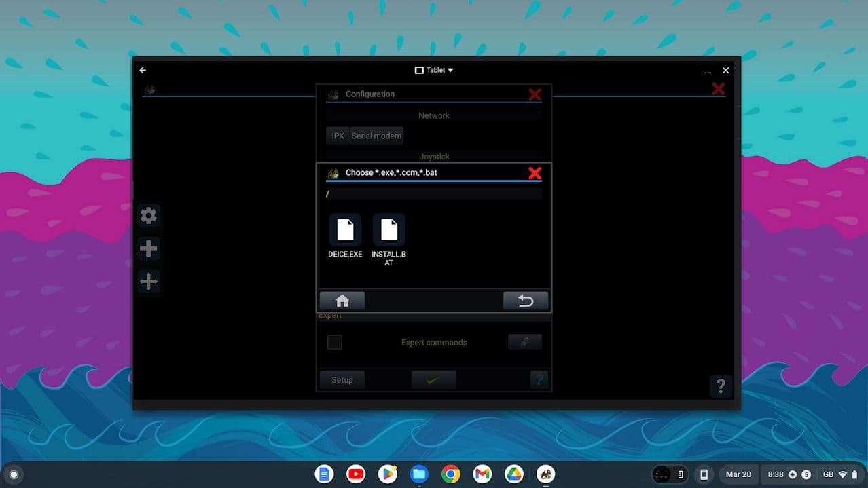Enable the Expert commands checkbox
The width and height of the screenshot is (868, 488).
[x=334, y=342]
